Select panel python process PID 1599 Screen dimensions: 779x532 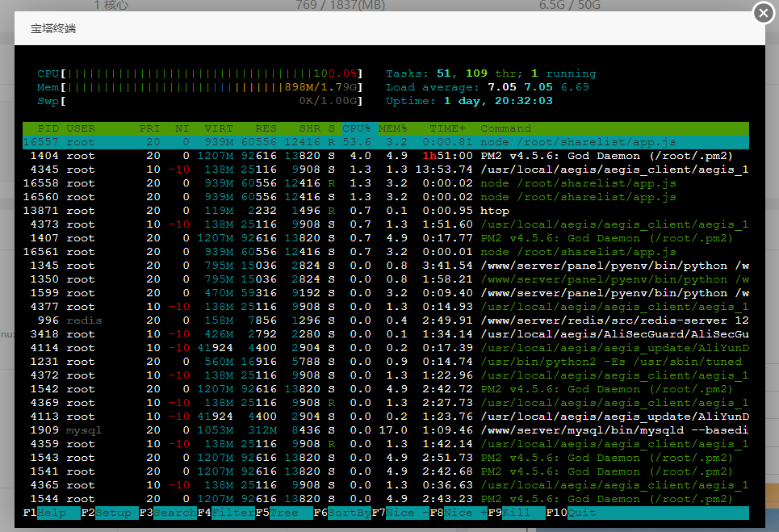[x=386, y=293]
